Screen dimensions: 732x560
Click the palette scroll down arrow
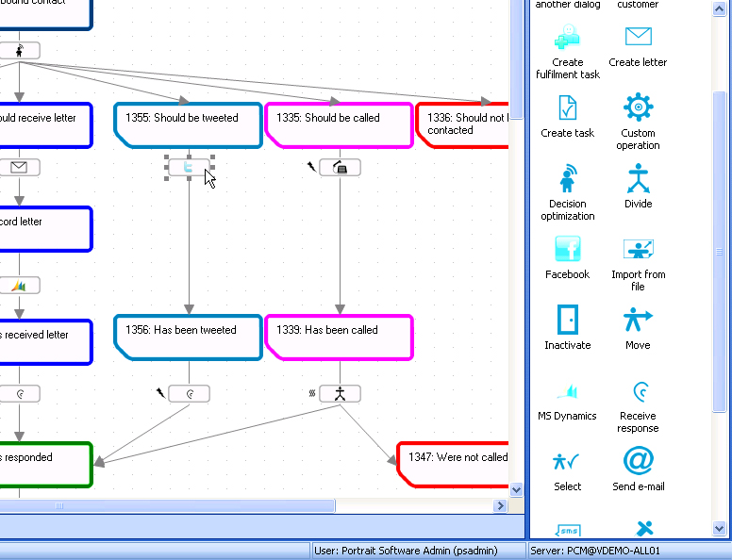click(x=719, y=529)
